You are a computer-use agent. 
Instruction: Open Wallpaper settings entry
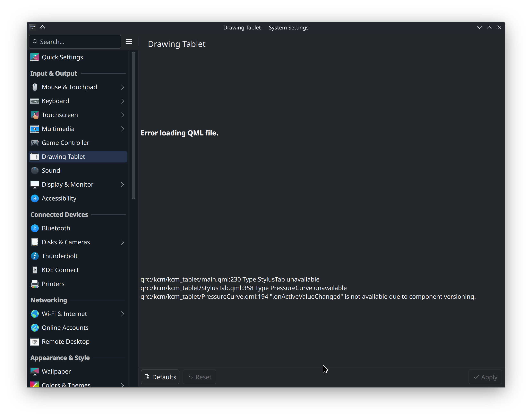click(x=78, y=371)
